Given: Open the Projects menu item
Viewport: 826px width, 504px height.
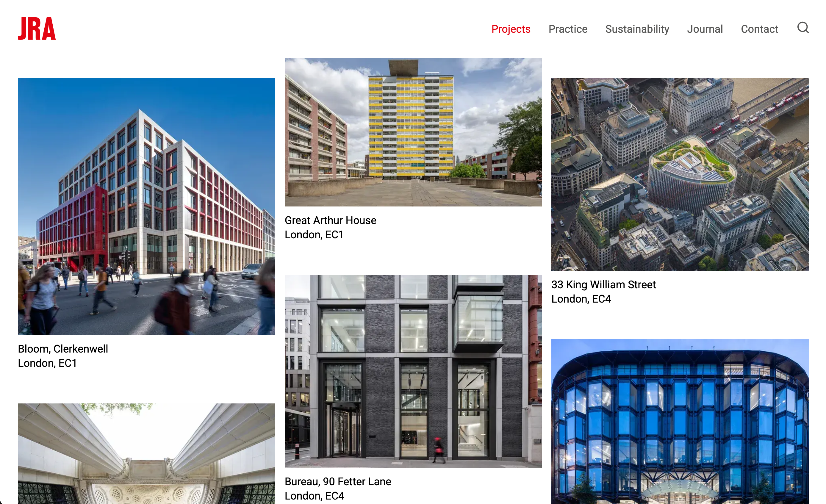Looking at the screenshot, I should tap(511, 29).
